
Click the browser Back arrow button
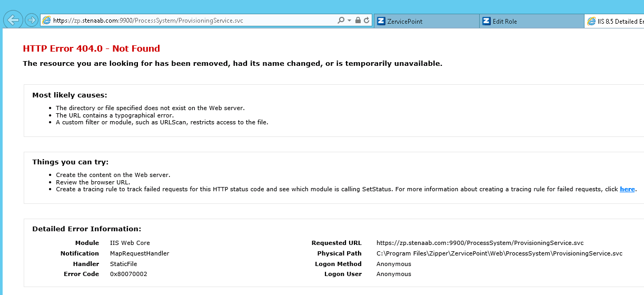pyautogui.click(x=13, y=20)
